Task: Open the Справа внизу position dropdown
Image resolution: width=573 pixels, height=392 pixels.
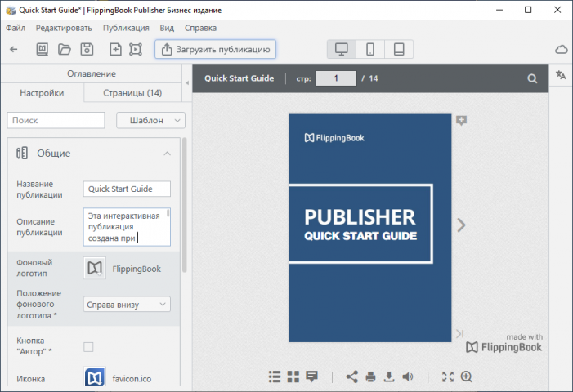Action: point(127,305)
